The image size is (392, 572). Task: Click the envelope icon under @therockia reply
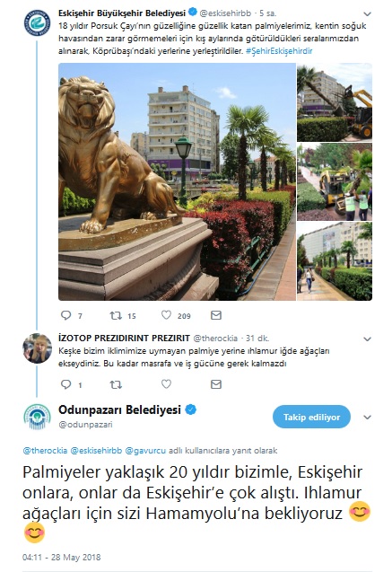[x=216, y=384]
